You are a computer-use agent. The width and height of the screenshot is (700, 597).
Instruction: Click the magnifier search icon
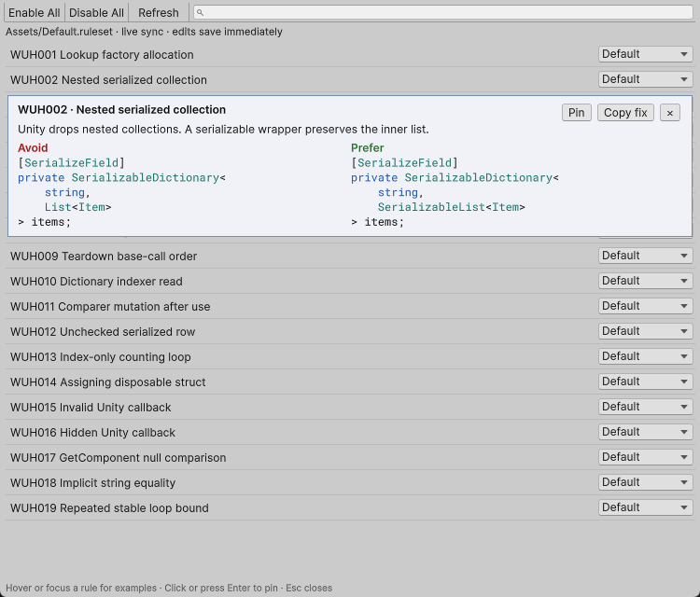[201, 12]
